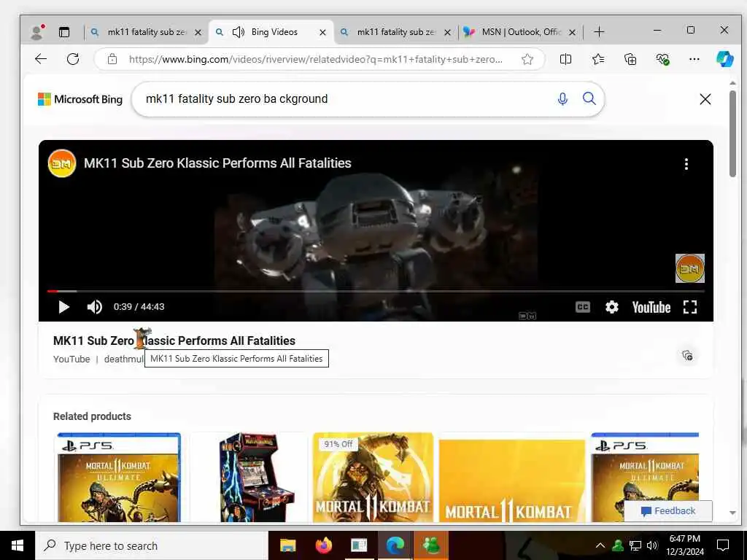Image resolution: width=747 pixels, height=560 pixels.
Task: Open the arcade cabinet product thumbnail
Action: pos(257,478)
